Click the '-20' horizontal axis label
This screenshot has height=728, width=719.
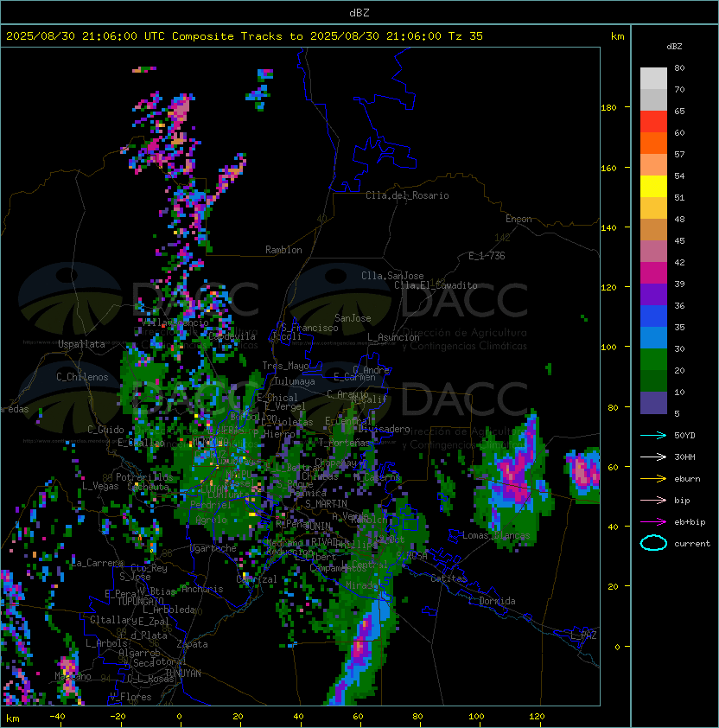[118, 717]
